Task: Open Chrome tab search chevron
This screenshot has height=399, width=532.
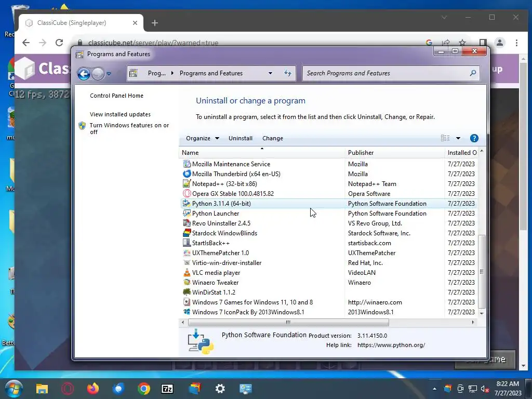Action: pos(444,17)
